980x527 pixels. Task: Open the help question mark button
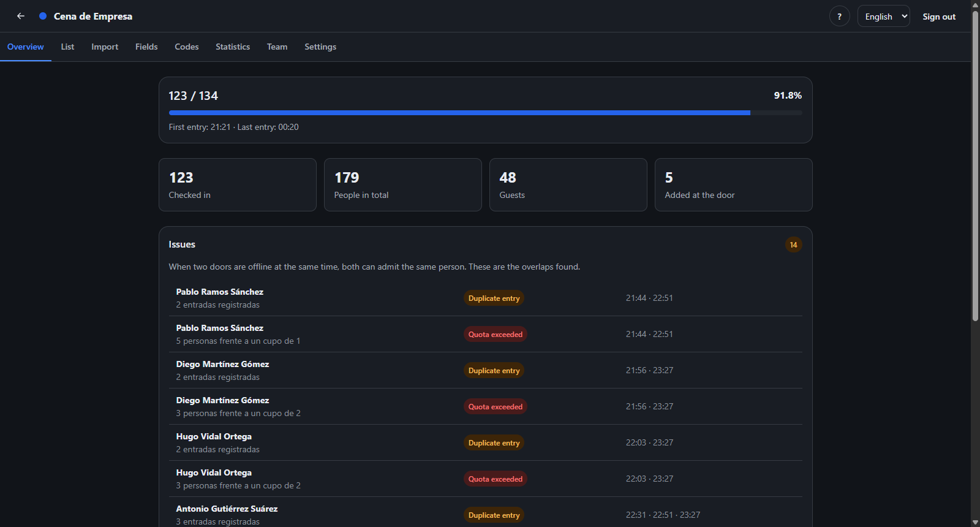(x=839, y=17)
